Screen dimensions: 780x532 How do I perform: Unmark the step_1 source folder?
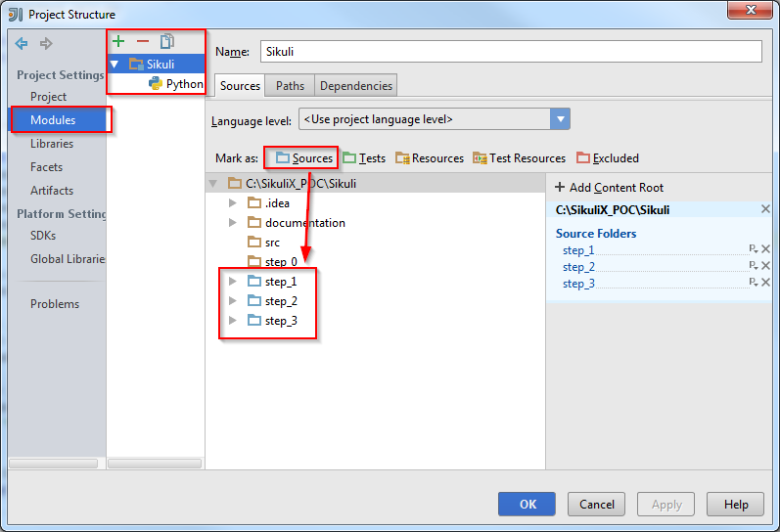pos(765,249)
